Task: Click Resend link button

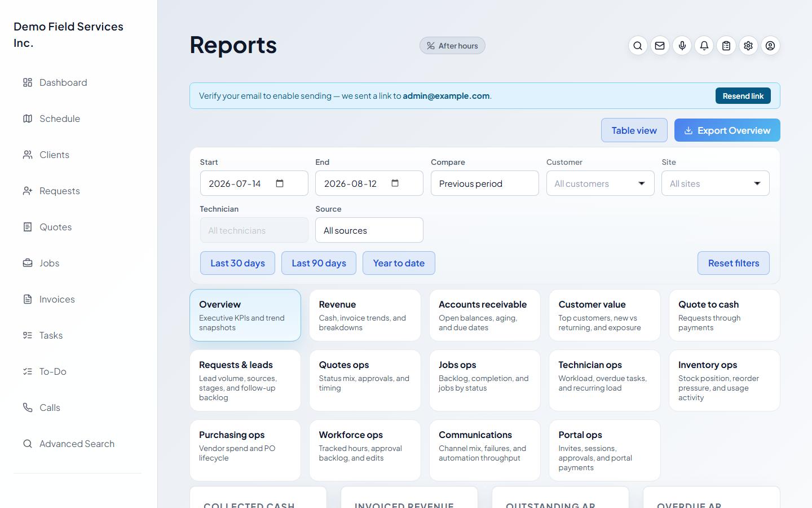Action: click(x=743, y=96)
